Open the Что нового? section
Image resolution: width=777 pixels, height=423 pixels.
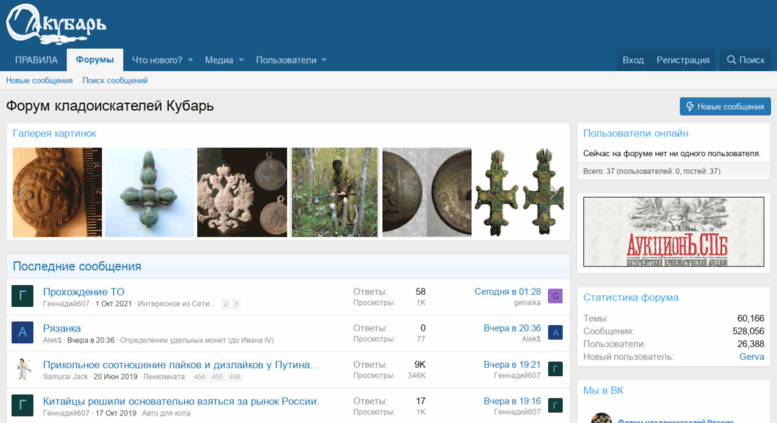[157, 60]
